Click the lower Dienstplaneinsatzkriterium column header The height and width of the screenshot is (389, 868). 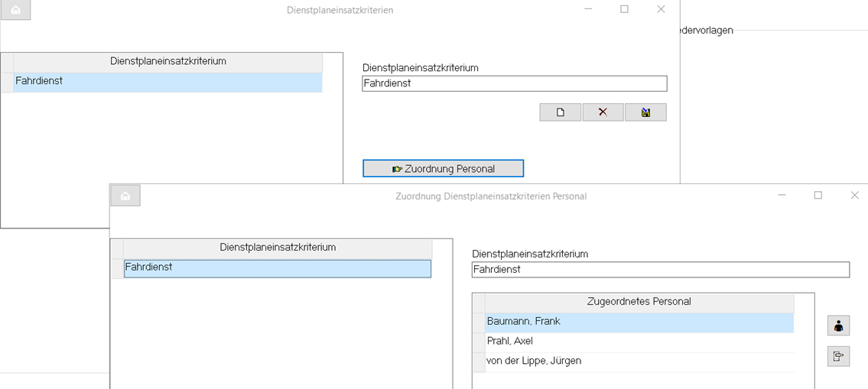pos(278,249)
